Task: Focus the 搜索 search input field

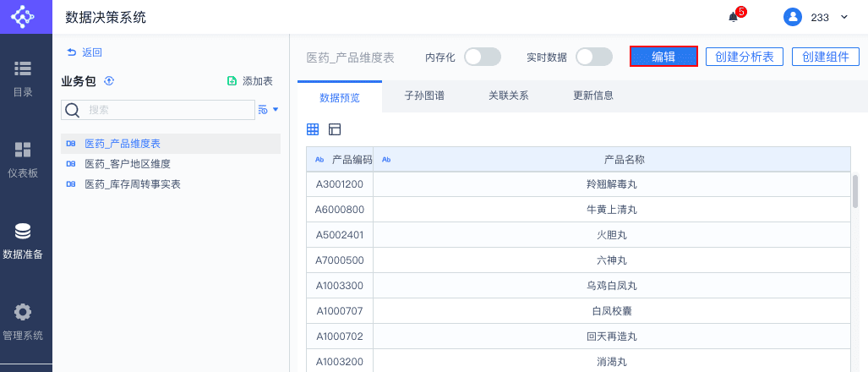Action: (x=169, y=109)
